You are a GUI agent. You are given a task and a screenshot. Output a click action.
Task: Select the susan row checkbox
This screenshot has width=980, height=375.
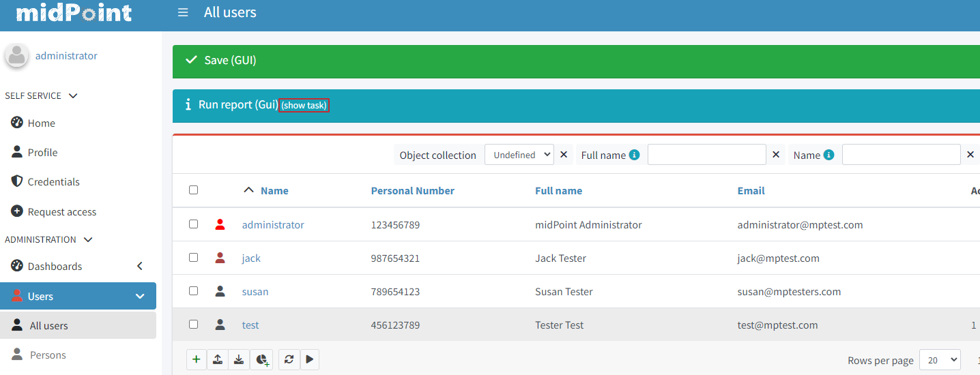point(194,291)
